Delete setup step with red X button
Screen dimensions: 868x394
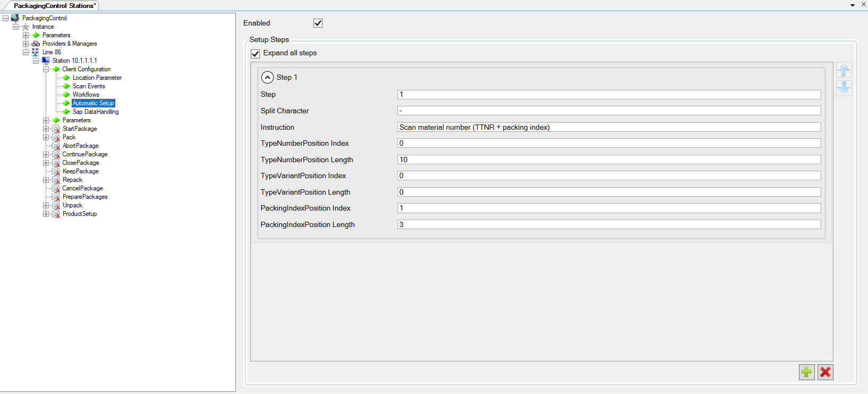click(826, 372)
